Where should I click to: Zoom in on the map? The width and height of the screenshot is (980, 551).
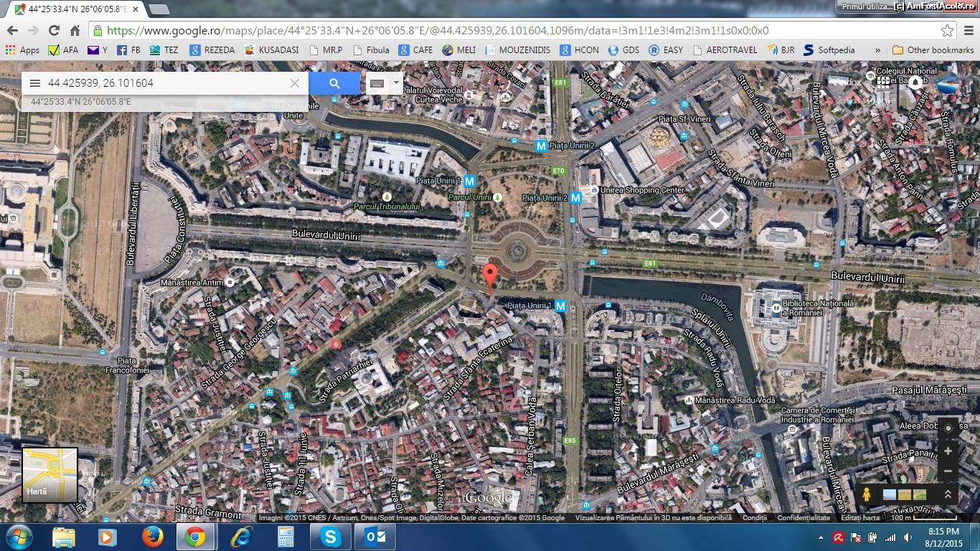[948, 451]
